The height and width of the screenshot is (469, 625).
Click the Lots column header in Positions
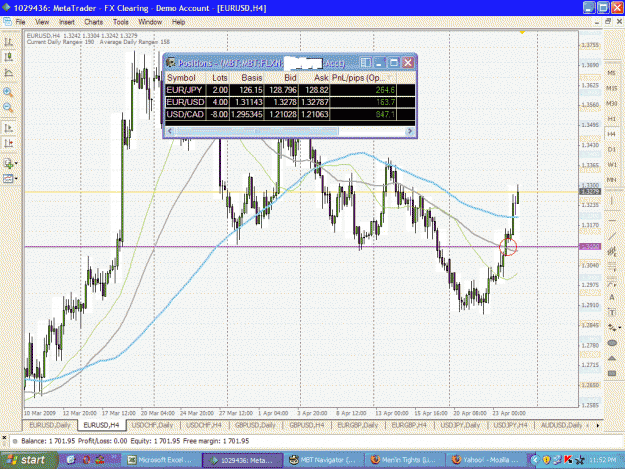click(x=217, y=78)
